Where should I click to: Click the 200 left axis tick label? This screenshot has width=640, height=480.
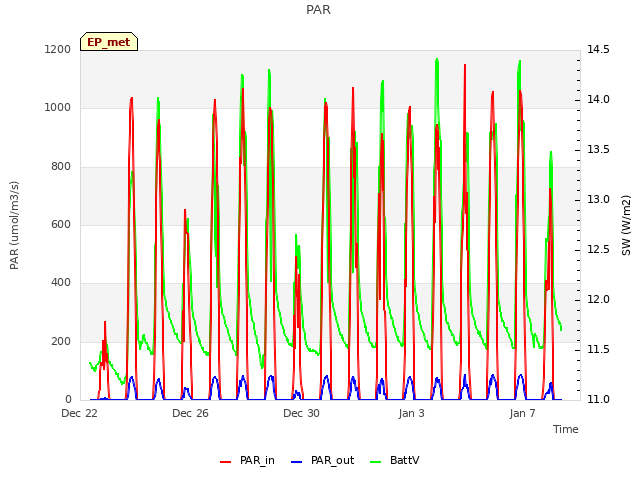(x=61, y=341)
